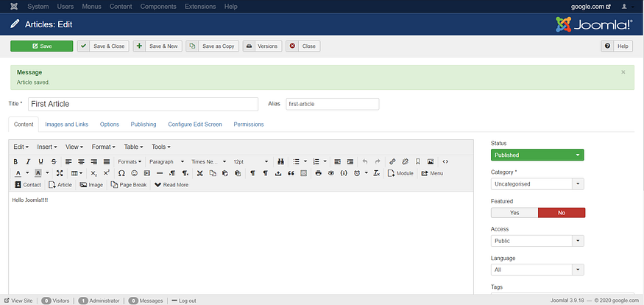The width and height of the screenshot is (644, 305).
Task: Set Featured to No
Action: [562, 212]
